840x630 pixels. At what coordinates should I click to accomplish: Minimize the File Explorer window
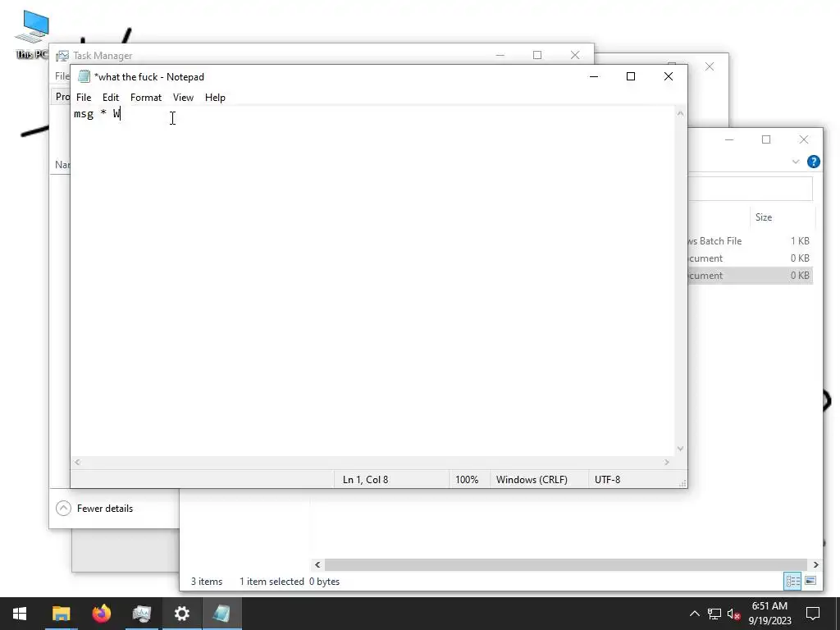[x=729, y=139]
